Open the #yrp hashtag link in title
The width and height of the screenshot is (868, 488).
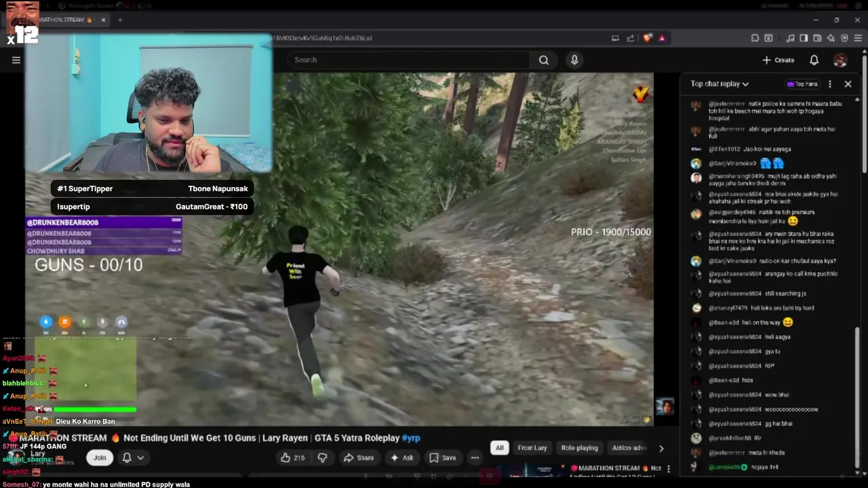click(411, 438)
